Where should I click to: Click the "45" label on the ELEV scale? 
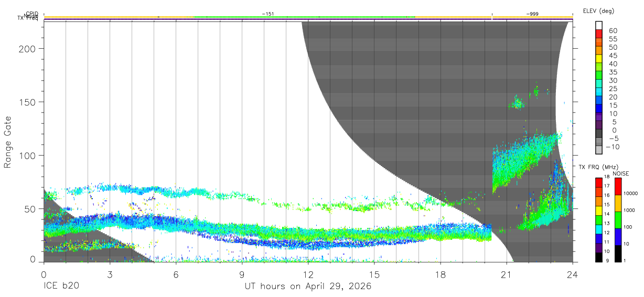613,56
